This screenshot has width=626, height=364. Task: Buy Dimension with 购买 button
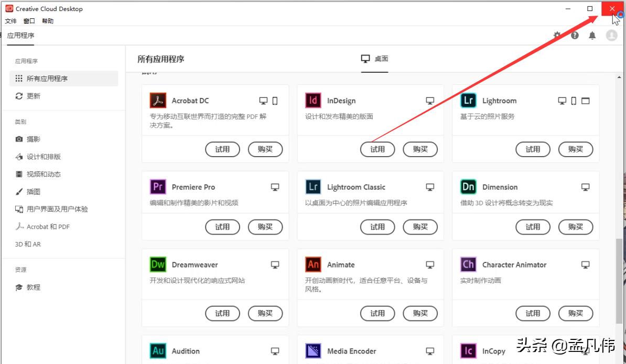575,227
